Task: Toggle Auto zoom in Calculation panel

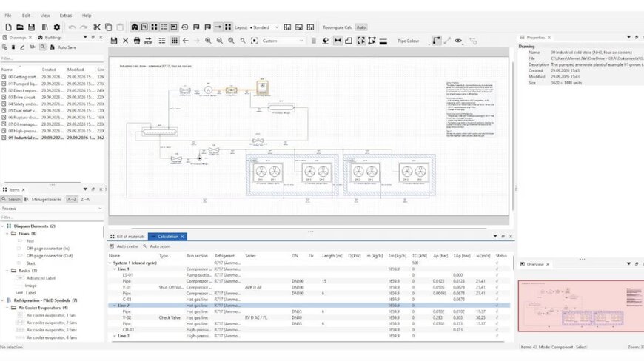Action: tap(156, 246)
